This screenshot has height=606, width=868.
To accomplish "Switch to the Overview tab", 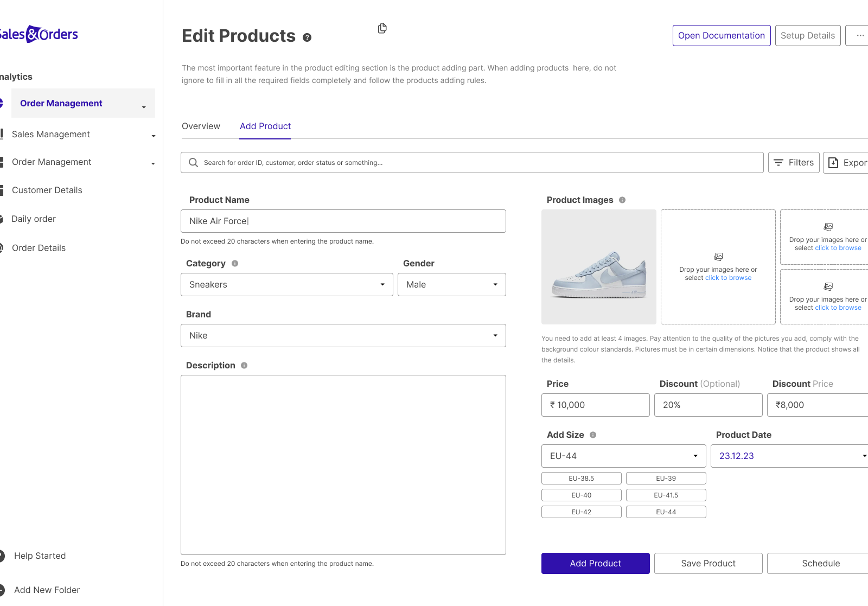I will point(201,126).
